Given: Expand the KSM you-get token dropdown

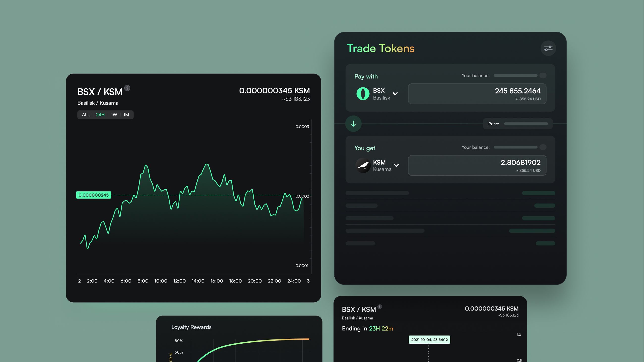Looking at the screenshot, I should click(x=396, y=165).
